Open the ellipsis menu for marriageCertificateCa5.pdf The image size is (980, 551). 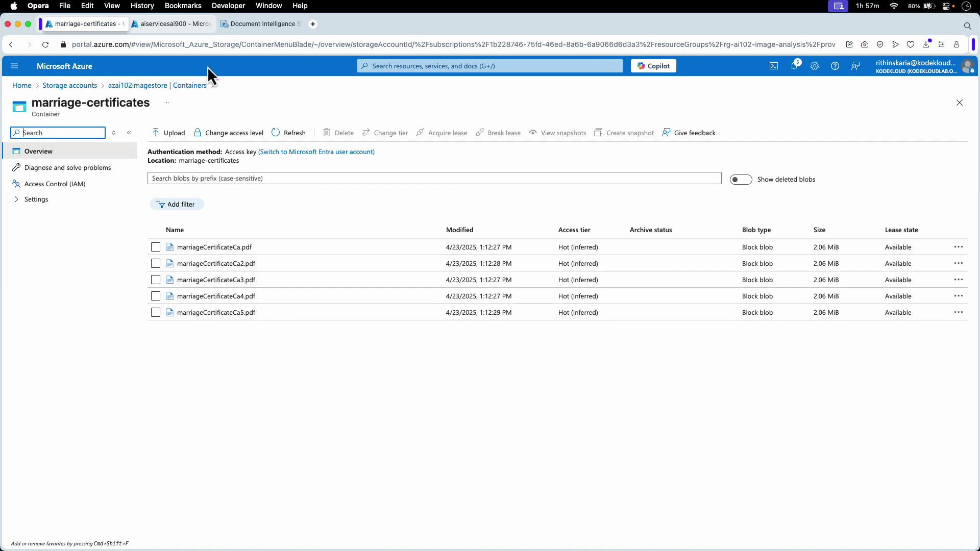(x=959, y=312)
